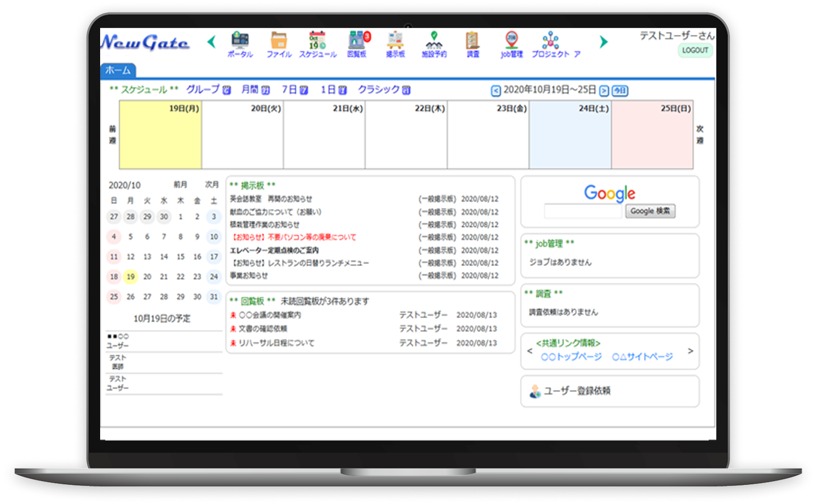This screenshot has height=504, width=817.
Task: Open the ポータル portal icon
Action: point(240,44)
